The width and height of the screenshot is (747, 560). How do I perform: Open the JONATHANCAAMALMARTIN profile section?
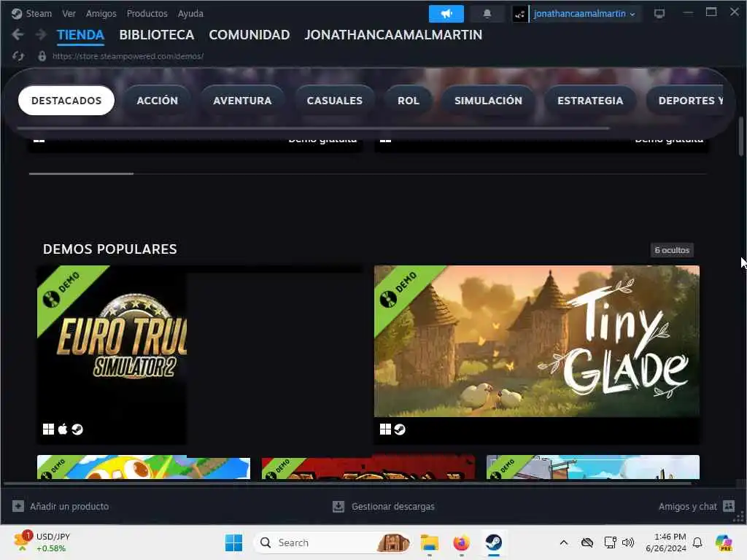click(393, 35)
